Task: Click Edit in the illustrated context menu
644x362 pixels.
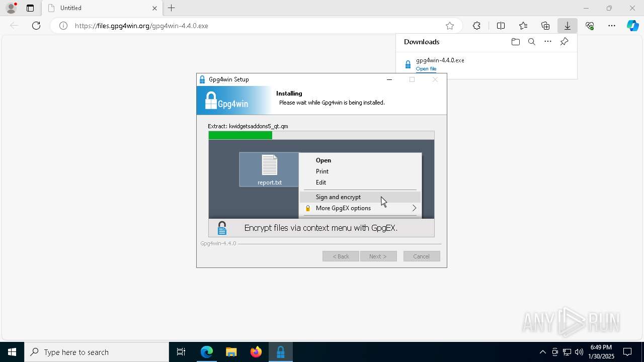Action: (321, 183)
